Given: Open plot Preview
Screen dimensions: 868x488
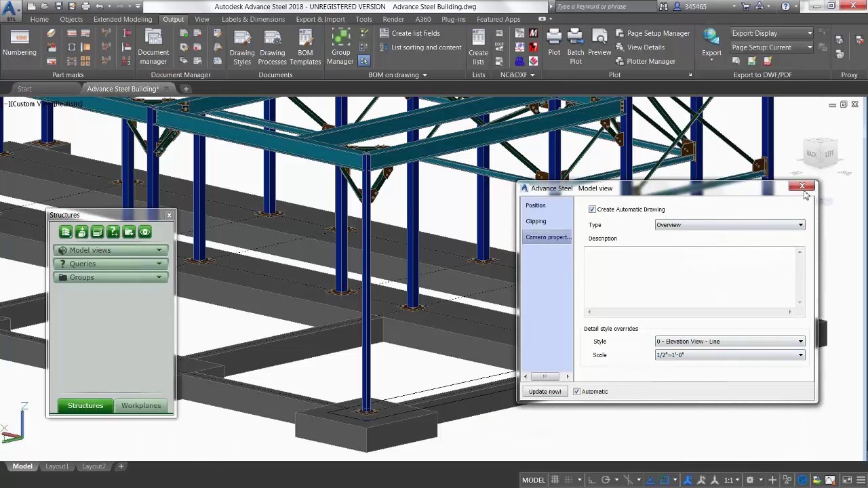Looking at the screenshot, I should point(599,42).
